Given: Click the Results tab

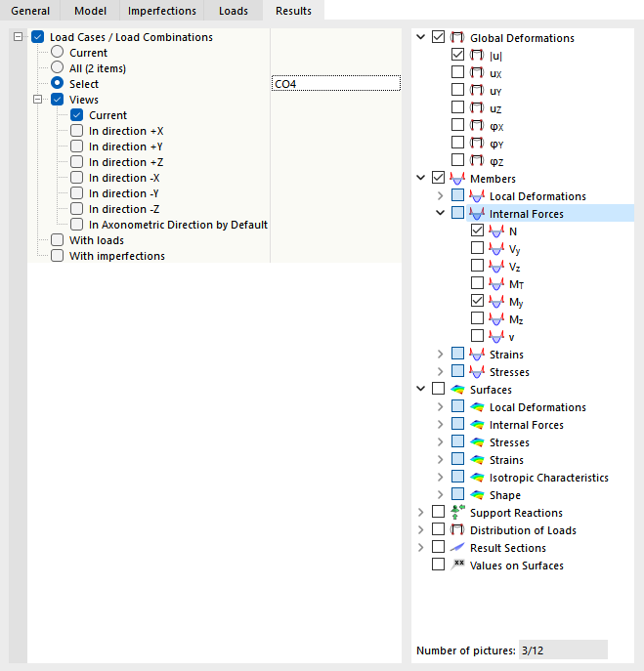Looking at the screenshot, I should [x=293, y=11].
